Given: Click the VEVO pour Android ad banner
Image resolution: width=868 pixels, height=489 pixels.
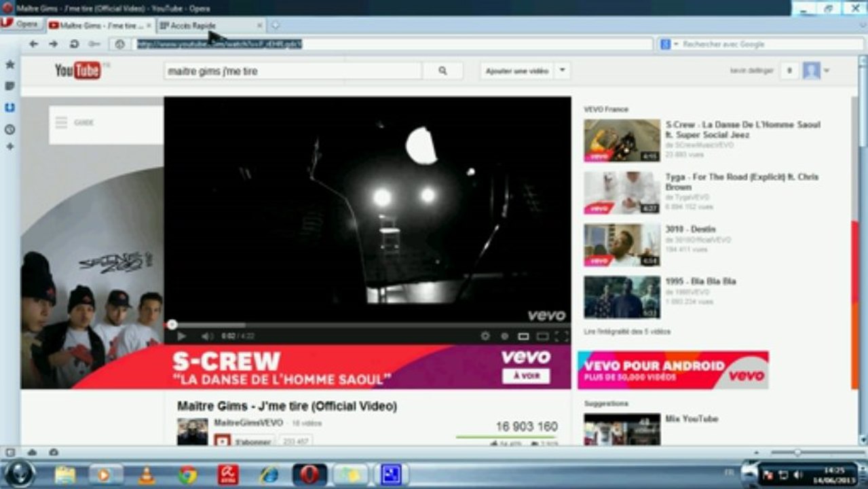Looking at the screenshot, I should tap(673, 370).
